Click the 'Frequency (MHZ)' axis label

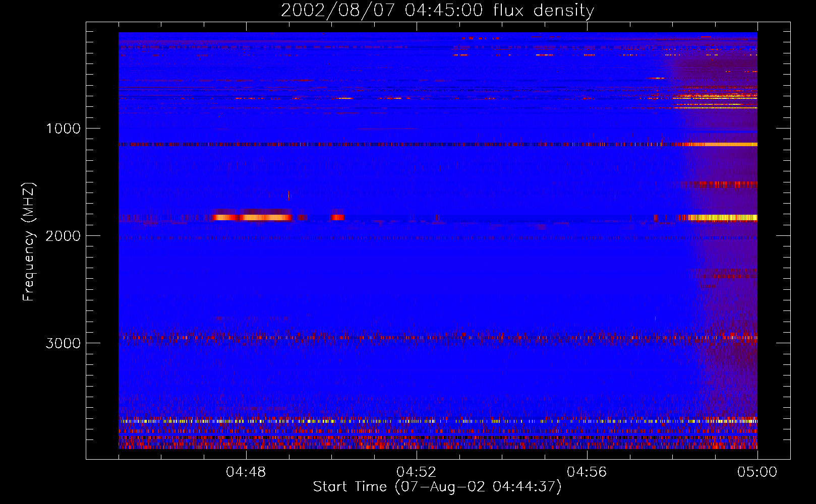29,242
